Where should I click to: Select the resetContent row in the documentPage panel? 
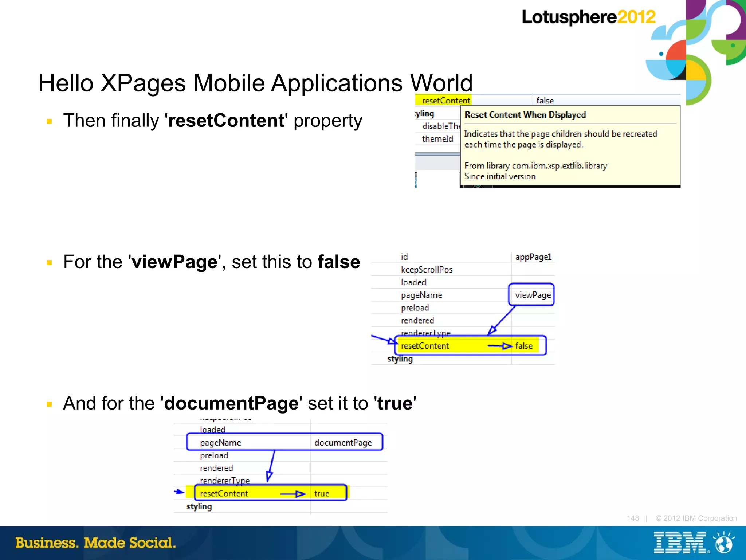280,493
